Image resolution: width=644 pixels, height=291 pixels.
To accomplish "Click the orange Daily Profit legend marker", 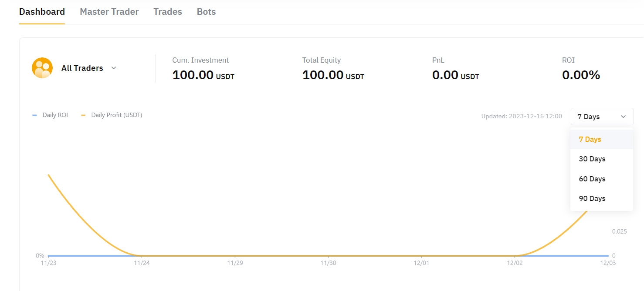I will 83,115.
